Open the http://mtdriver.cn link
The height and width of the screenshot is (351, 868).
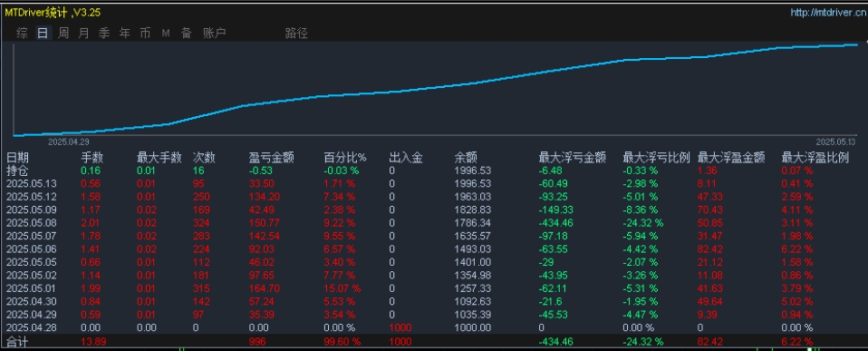[x=827, y=12]
